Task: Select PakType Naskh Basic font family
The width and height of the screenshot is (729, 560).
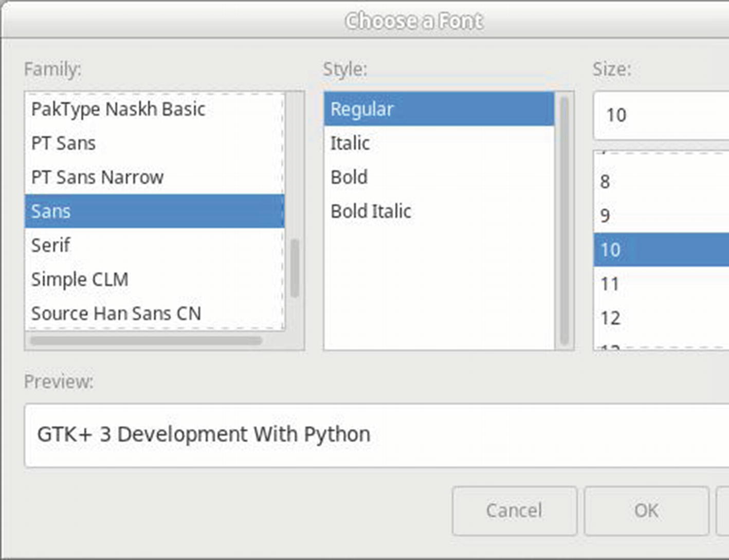Action: (118, 109)
